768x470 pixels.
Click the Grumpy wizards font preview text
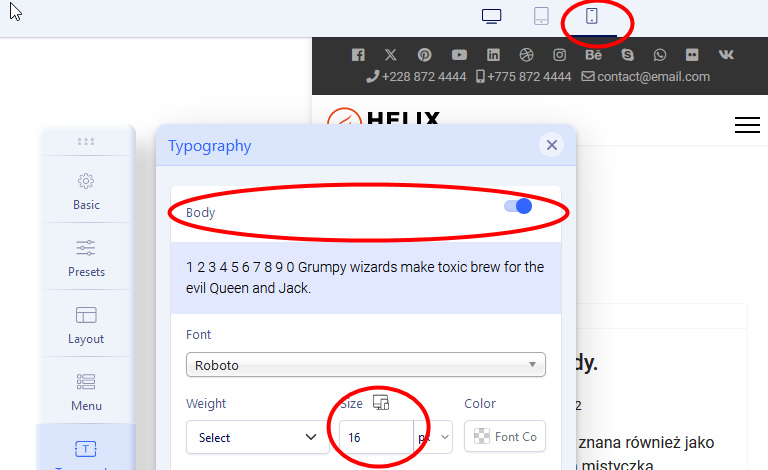click(x=365, y=278)
